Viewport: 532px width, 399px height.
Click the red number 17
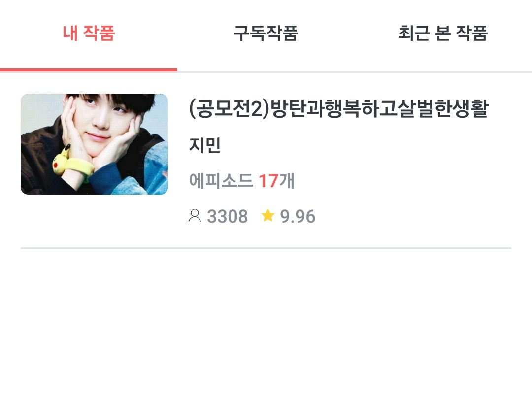(268, 181)
